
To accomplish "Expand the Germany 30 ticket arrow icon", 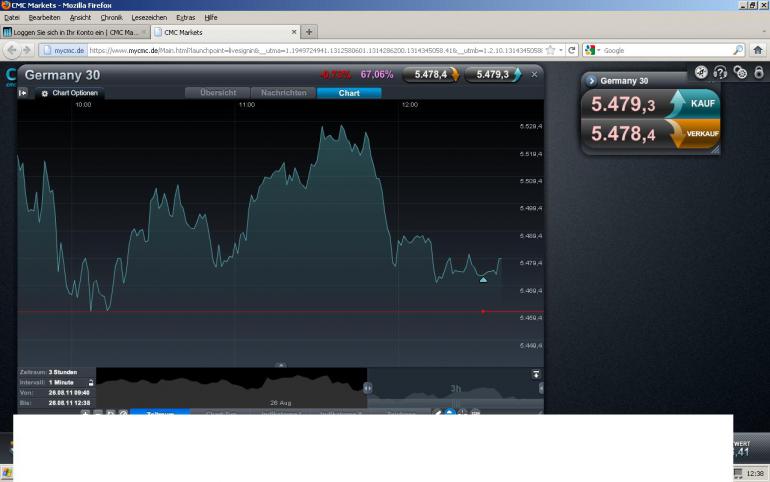I will pyautogui.click(x=591, y=80).
